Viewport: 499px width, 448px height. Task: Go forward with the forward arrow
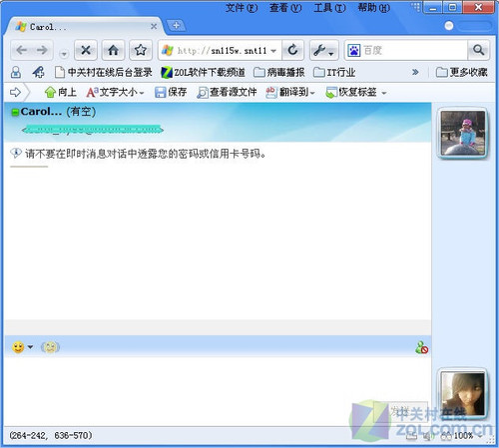pos(42,50)
